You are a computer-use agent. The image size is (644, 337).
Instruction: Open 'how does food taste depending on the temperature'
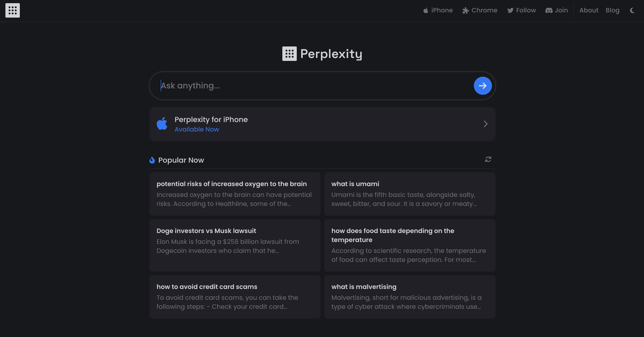(410, 245)
